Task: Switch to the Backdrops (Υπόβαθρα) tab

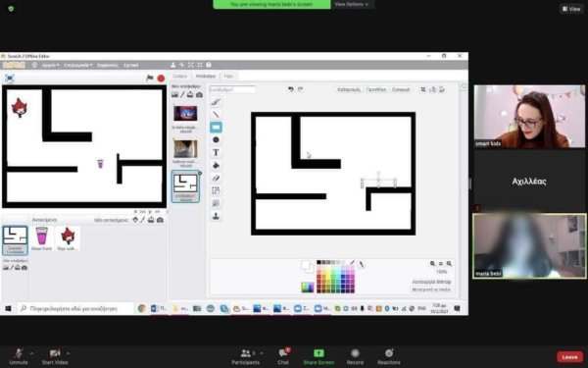Action: 205,77
